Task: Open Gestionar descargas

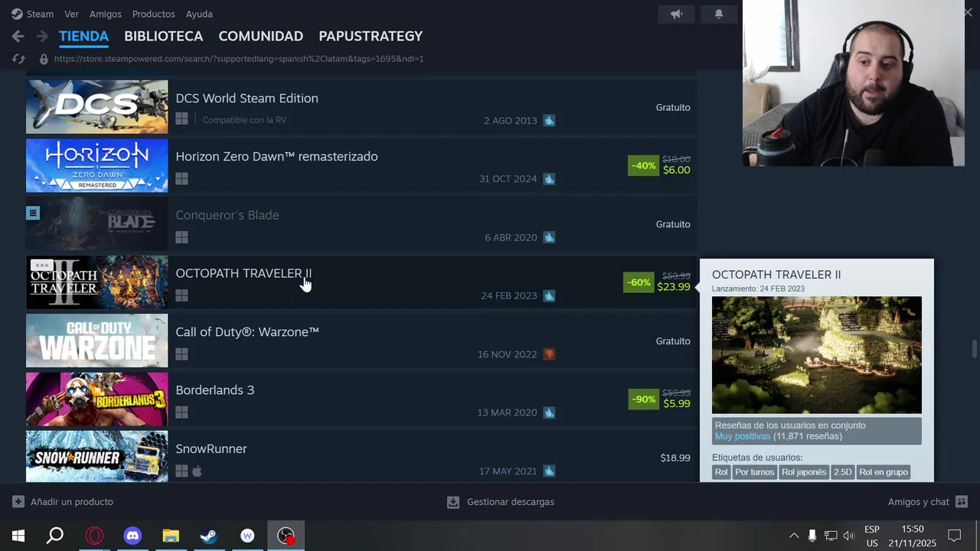Action: point(501,502)
